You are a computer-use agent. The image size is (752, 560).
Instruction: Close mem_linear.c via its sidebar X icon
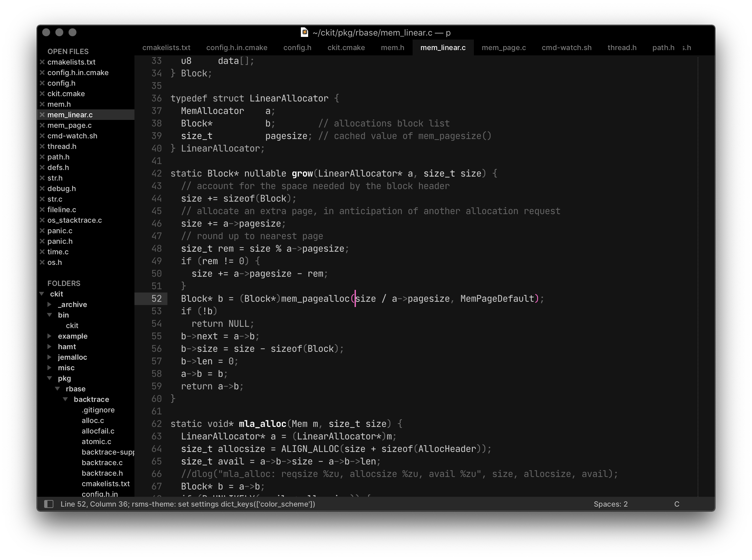[43, 115]
